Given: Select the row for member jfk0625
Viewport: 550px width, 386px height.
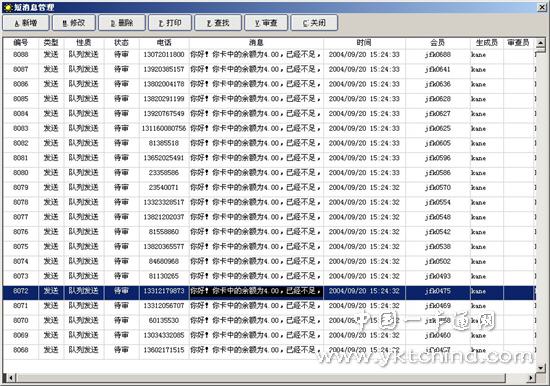Looking at the screenshot, I should [x=269, y=128].
